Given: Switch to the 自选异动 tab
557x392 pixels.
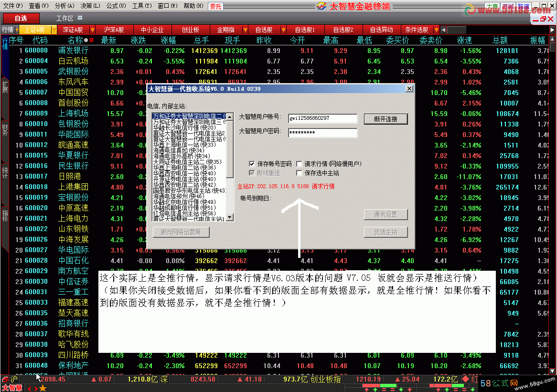Looking at the screenshot, I should pyautogui.click(x=382, y=30).
